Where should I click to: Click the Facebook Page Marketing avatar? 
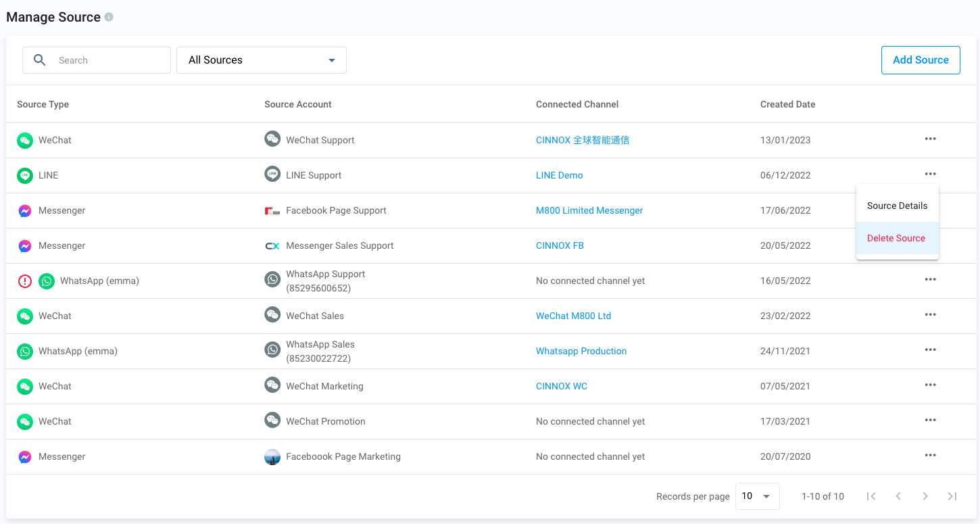pos(272,457)
